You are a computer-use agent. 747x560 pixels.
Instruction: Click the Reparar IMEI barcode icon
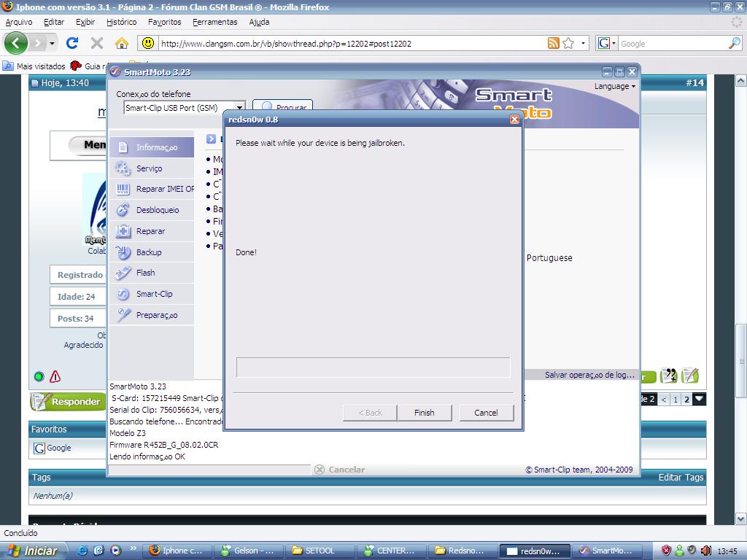123,189
